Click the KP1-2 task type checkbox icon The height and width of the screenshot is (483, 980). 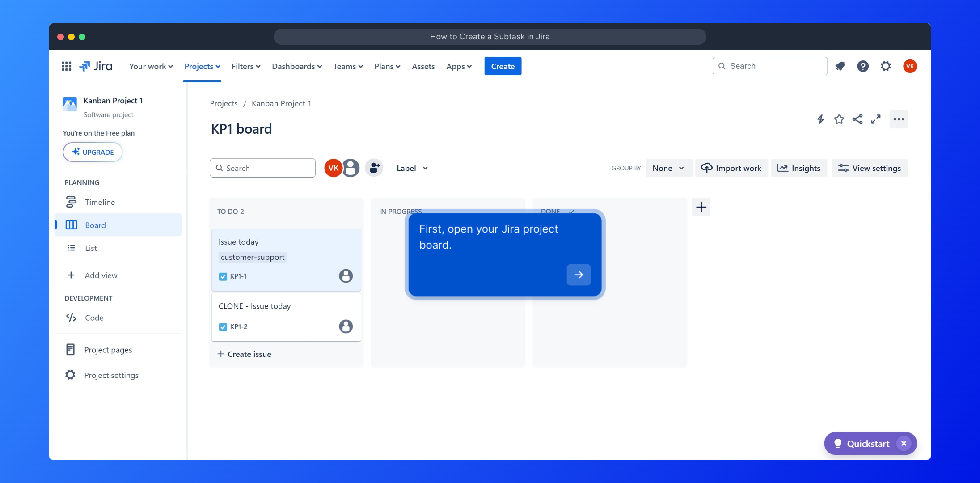223,327
